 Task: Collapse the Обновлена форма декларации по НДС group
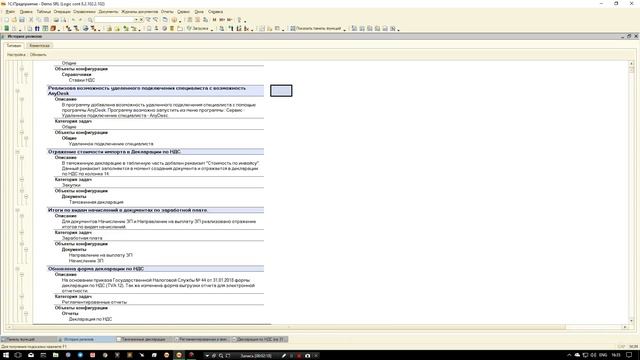[x=17, y=269]
